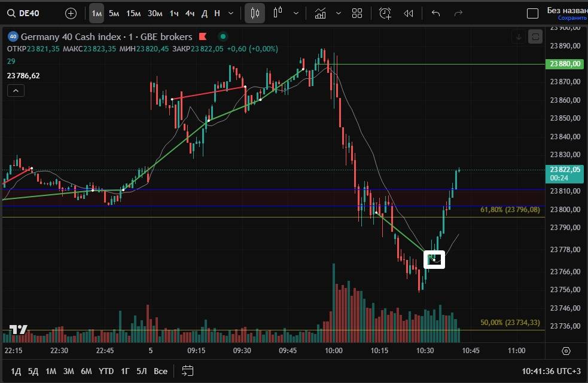Create an alert with the alarm clock icon
Image resolution: width=588 pixels, height=383 pixels.
pyautogui.click(x=385, y=13)
